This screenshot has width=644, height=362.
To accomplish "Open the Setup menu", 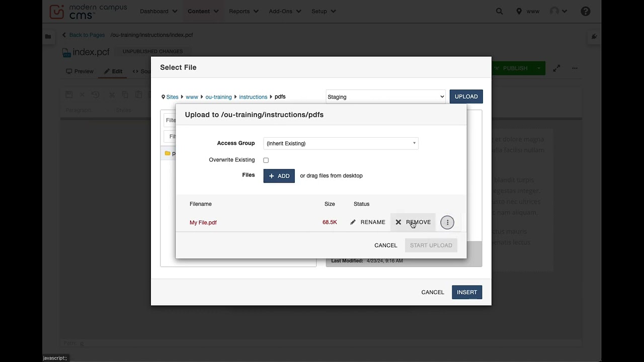I will pyautogui.click(x=323, y=11).
